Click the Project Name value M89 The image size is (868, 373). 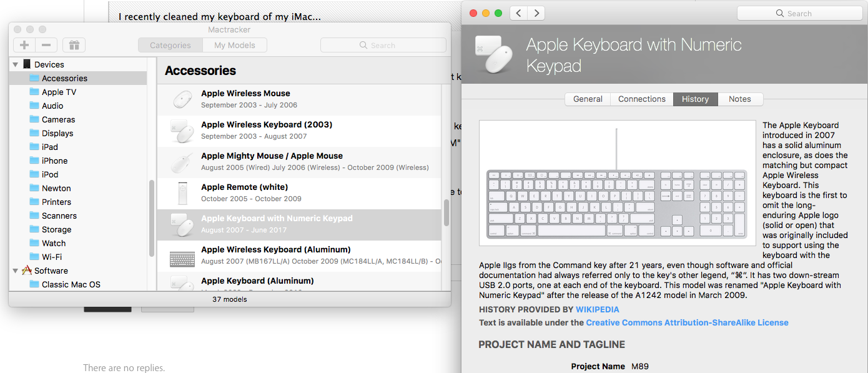[640, 366]
